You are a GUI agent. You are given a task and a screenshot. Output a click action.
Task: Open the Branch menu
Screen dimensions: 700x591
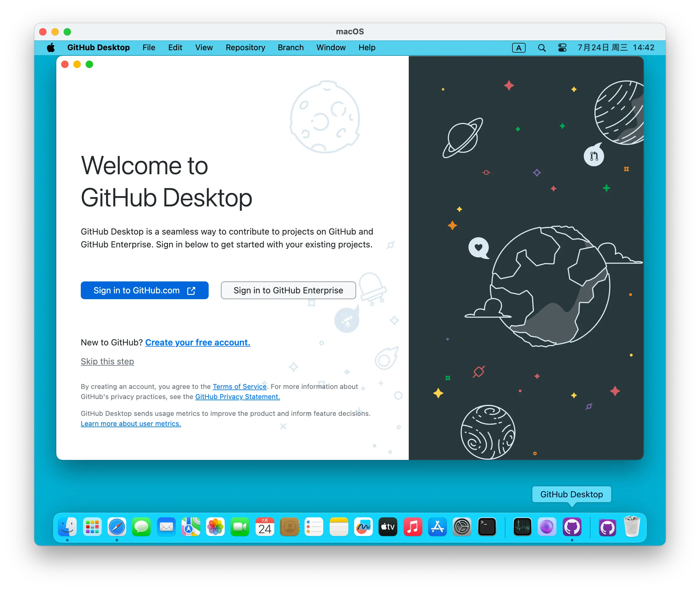click(x=291, y=47)
